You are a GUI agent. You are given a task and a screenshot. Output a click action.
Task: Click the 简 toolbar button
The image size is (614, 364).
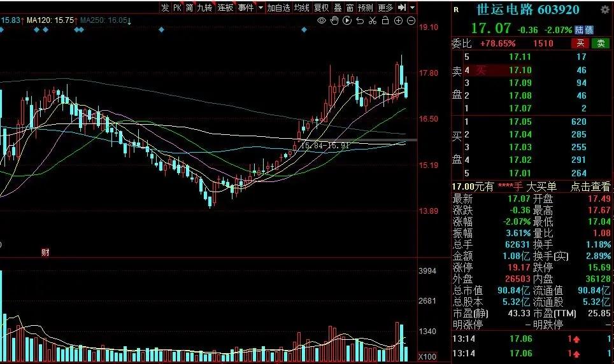pyautogui.click(x=190, y=8)
